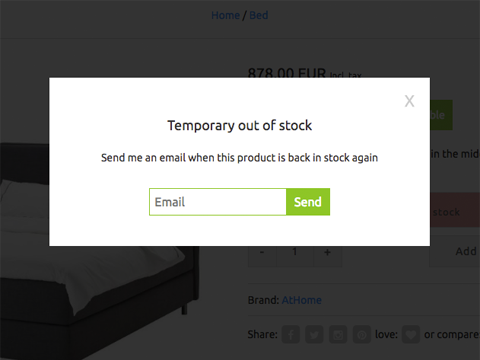The width and height of the screenshot is (480, 360).
Task: Open the Bed breadcrumb link
Action: [259, 15]
